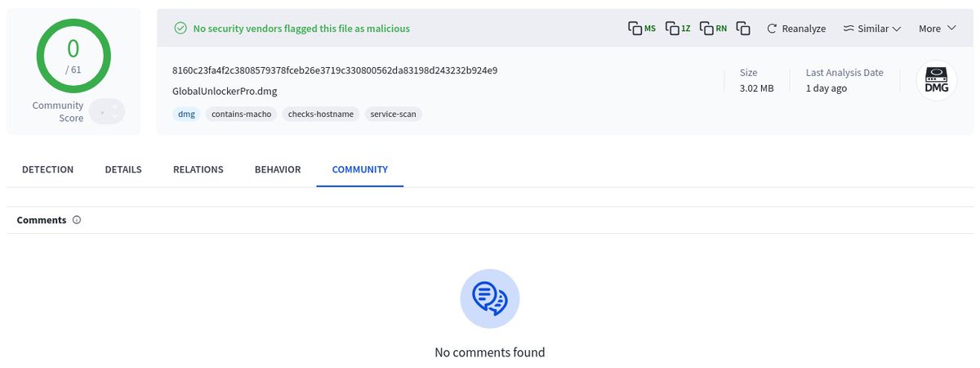Click the info icon next to Comments
This screenshot has width=980, height=368.
tap(77, 220)
